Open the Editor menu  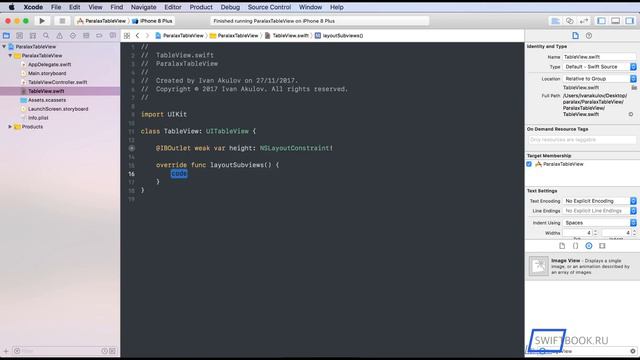tap(173, 7)
